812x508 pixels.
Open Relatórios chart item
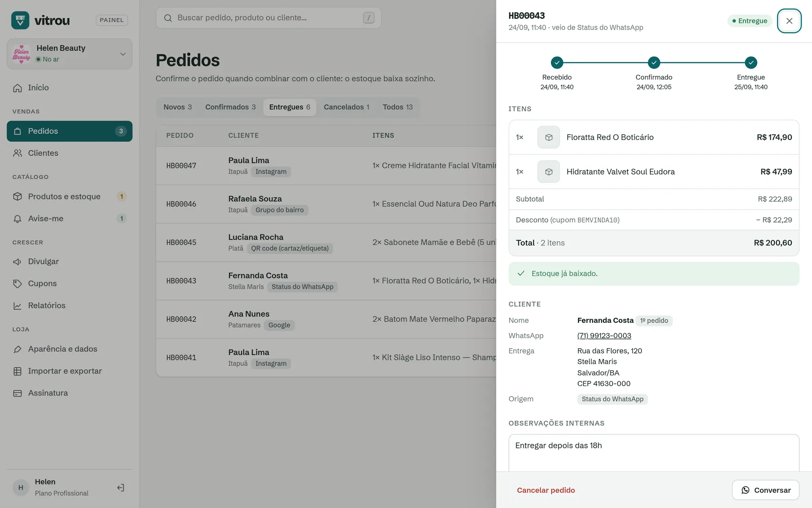click(69, 306)
